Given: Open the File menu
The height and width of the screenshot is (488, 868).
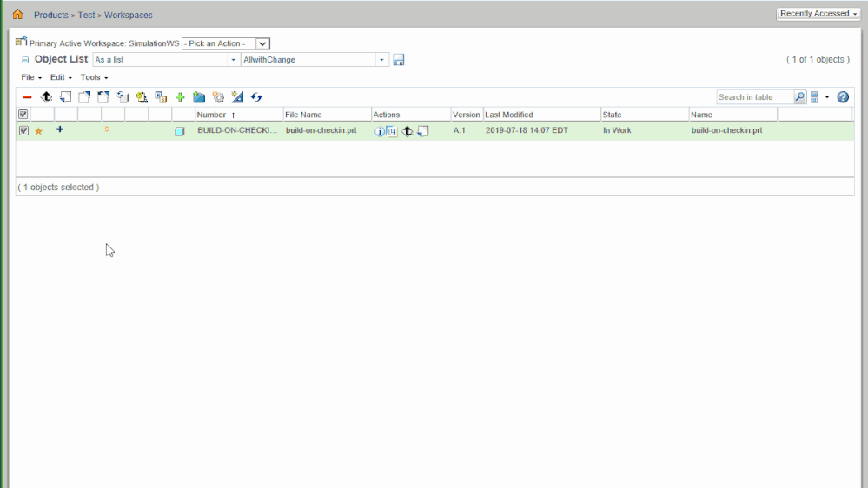Looking at the screenshot, I should click(31, 77).
